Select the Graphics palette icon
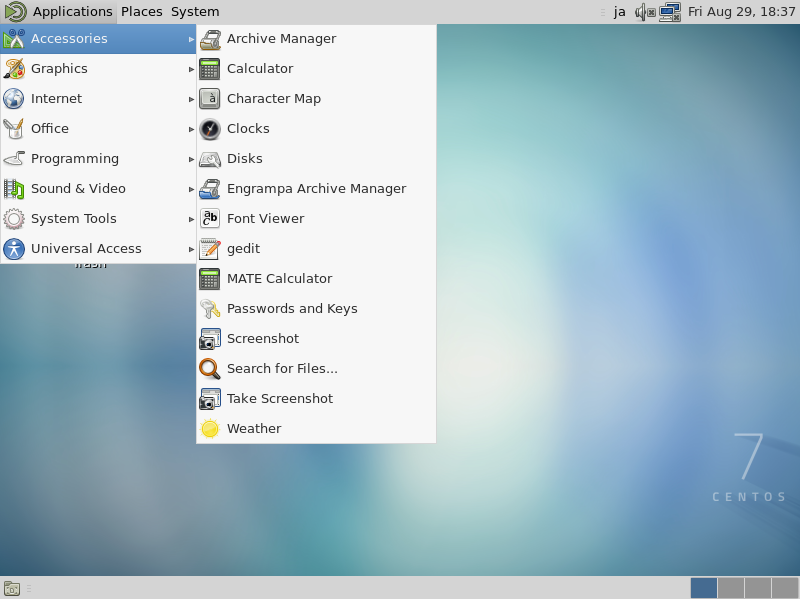 (x=14, y=69)
